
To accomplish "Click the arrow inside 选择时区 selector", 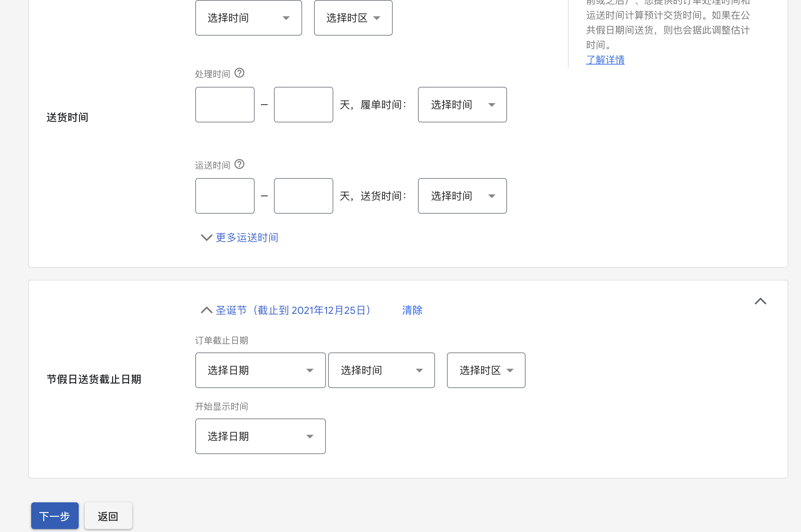I will 377,17.
